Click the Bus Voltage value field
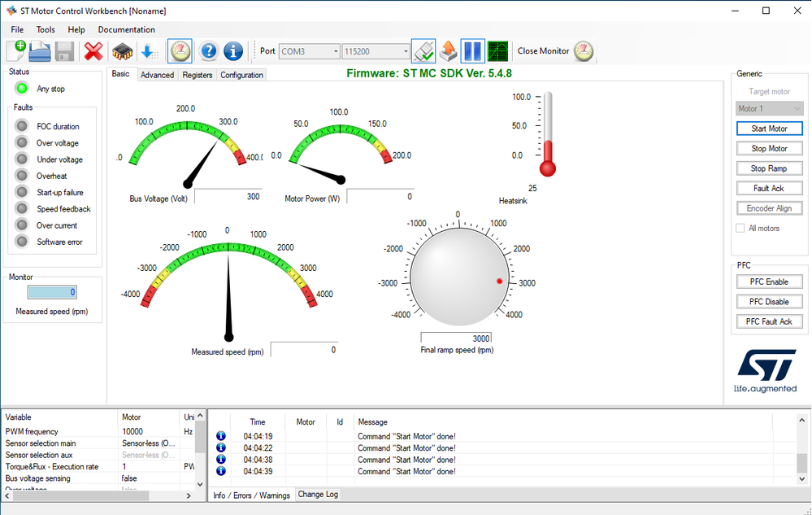 (x=228, y=196)
